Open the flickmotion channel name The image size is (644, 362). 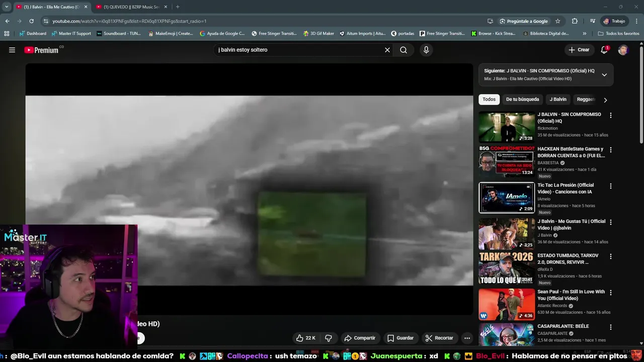coord(547,128)
